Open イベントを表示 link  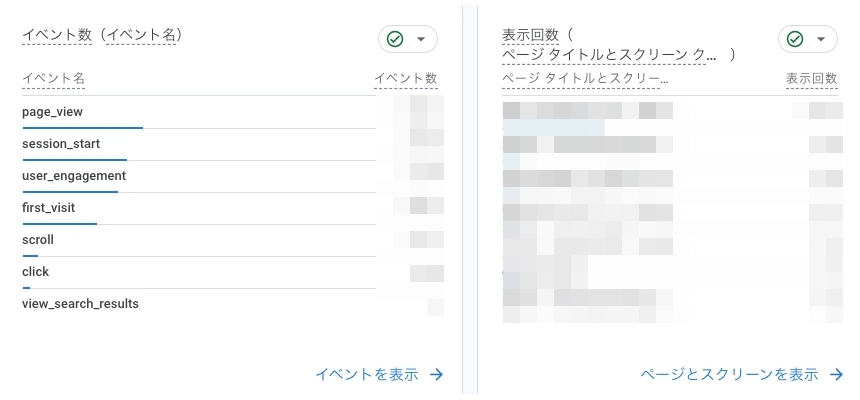[367, 374]
